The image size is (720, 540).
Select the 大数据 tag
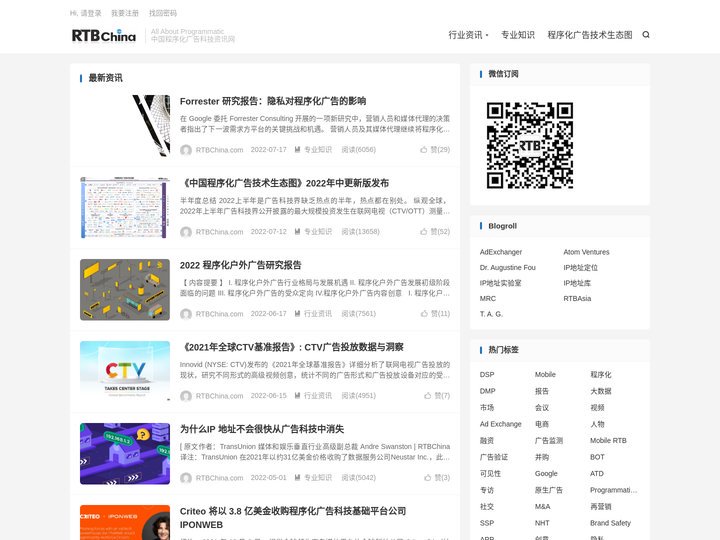[x=601, y=391]
